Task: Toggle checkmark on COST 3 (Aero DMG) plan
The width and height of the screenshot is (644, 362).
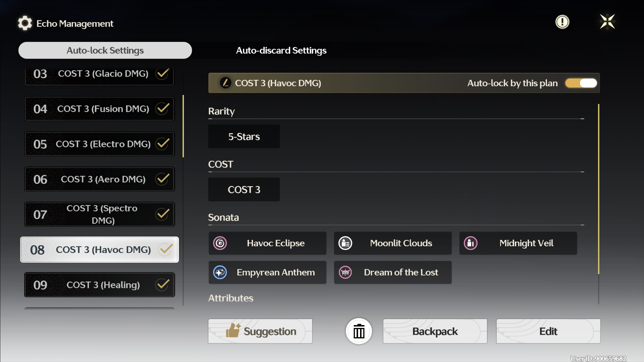Action: [162, 179]
